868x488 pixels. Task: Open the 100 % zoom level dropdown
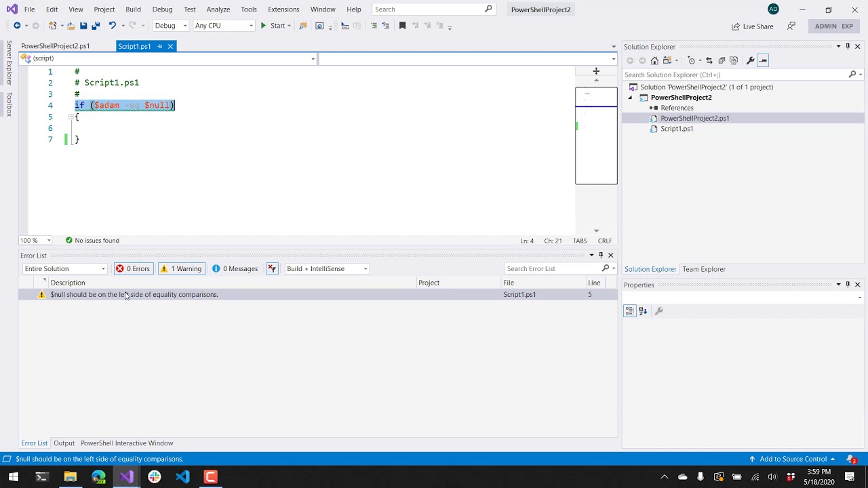[36, 240]
